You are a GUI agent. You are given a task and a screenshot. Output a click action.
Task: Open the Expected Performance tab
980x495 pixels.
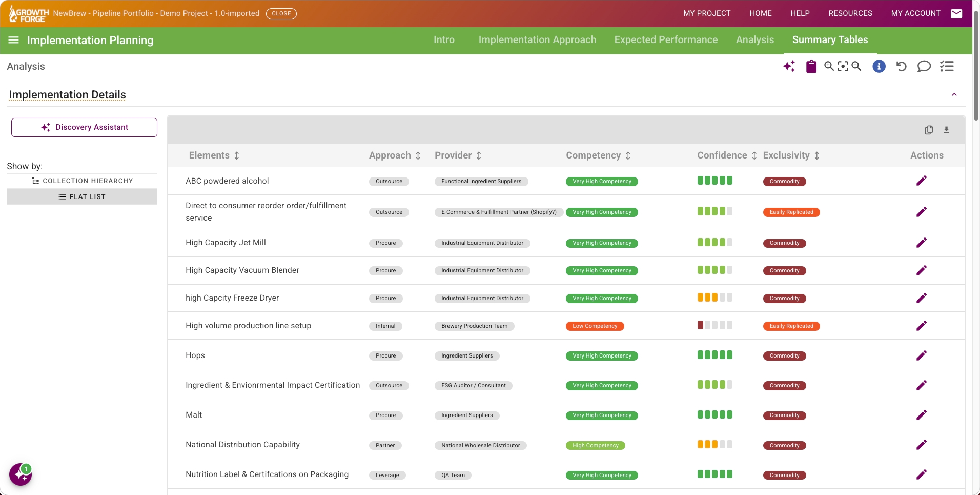[666, 40]
